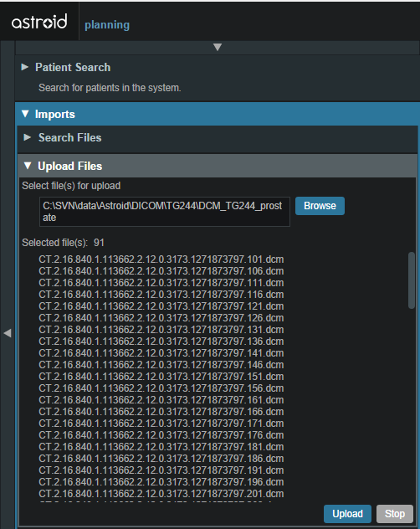Collapse the left sidebar arrow
Viewport: 420px width, 529px height.
pyautogui.click(x=8, y=333)
